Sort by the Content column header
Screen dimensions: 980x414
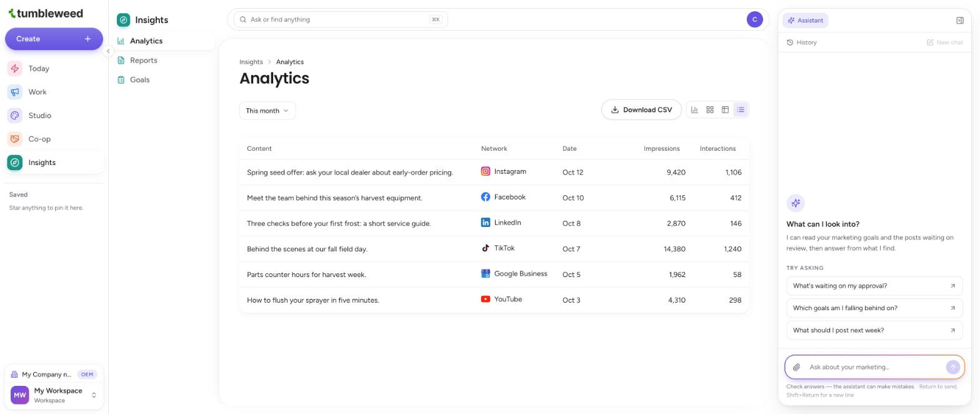(259, 149)
